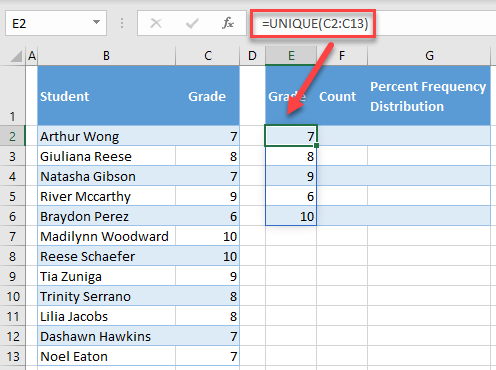Select row 7 header
This screenshot has height=370, width=496.
pos(12,236)
